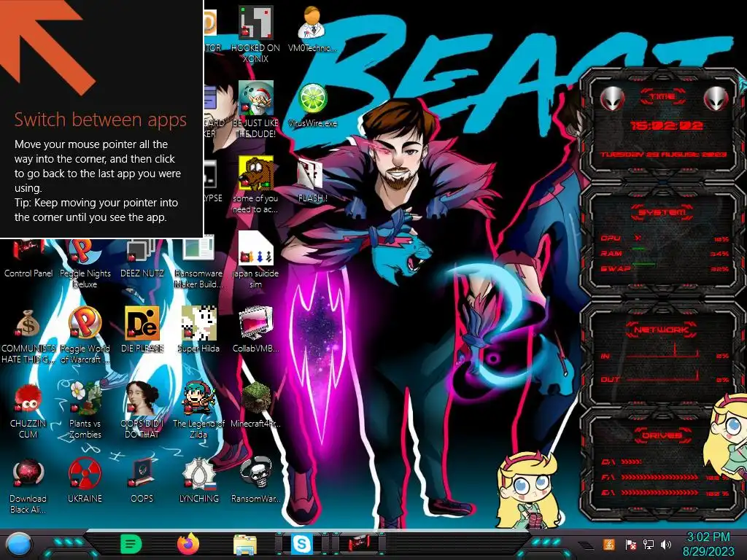This screenshot has height=560, width=747.
Task: Click the 'Switch between apps' tip heading
Action: 100,120
